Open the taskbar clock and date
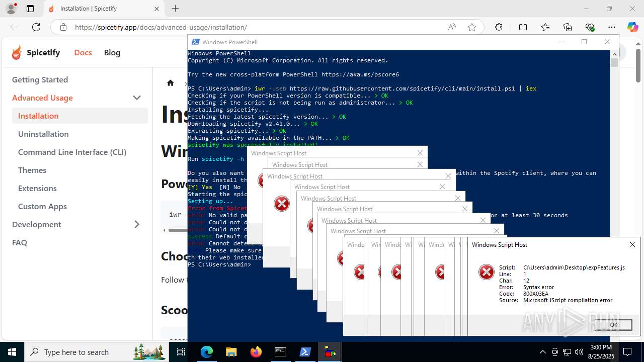The width and height of the screenshot is (644, 362). point(601,352)
